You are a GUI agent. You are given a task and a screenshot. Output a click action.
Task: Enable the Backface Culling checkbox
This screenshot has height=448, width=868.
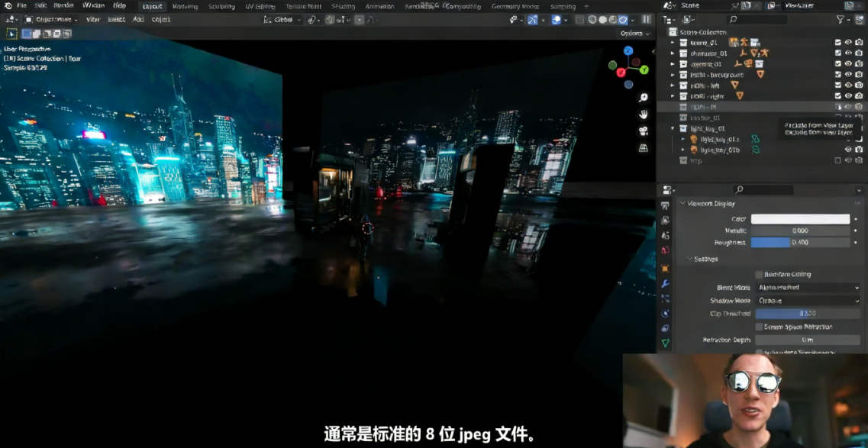759,274
